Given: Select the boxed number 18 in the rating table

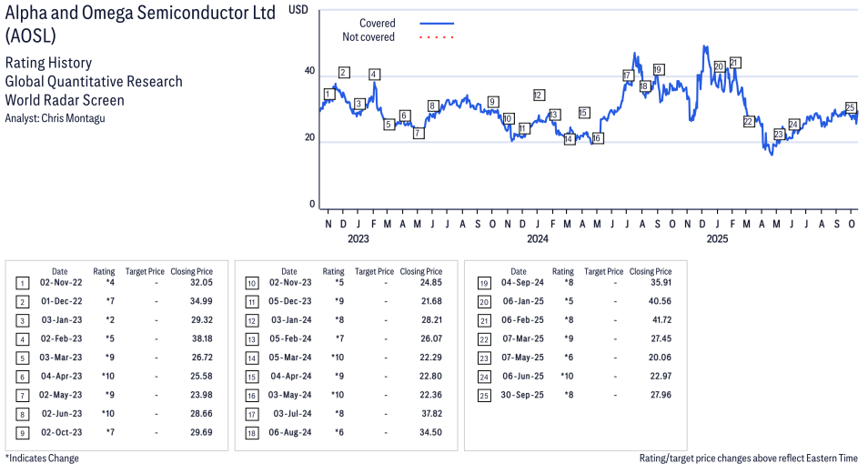Looking at the screenshot, I should pyautogui.click(x=250, y=432).
